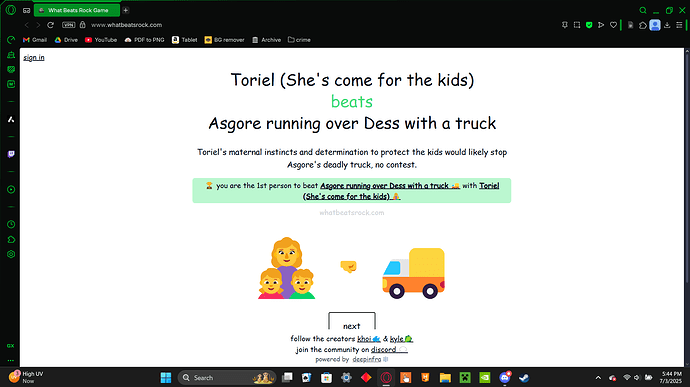Open the PDF to PNG bookmark
Image resolution: width=690 pixels, height=387 pixels.
tap(144, 40)
